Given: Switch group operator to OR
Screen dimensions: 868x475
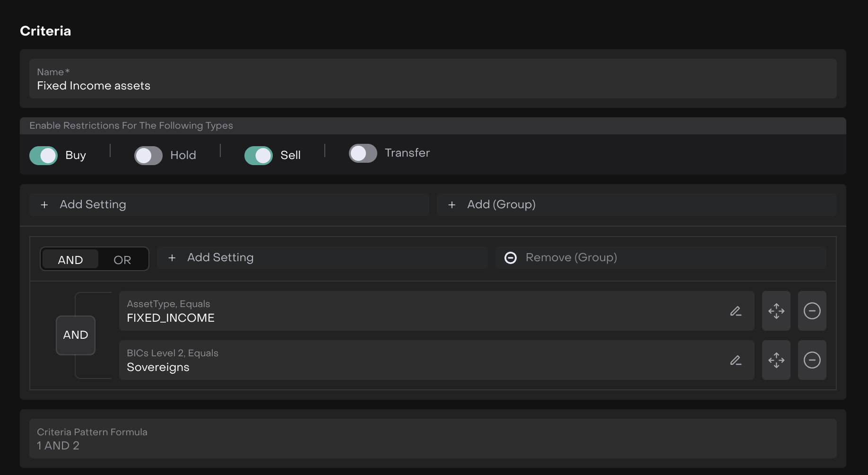Looking at the screenshot, I should [122, 260].
